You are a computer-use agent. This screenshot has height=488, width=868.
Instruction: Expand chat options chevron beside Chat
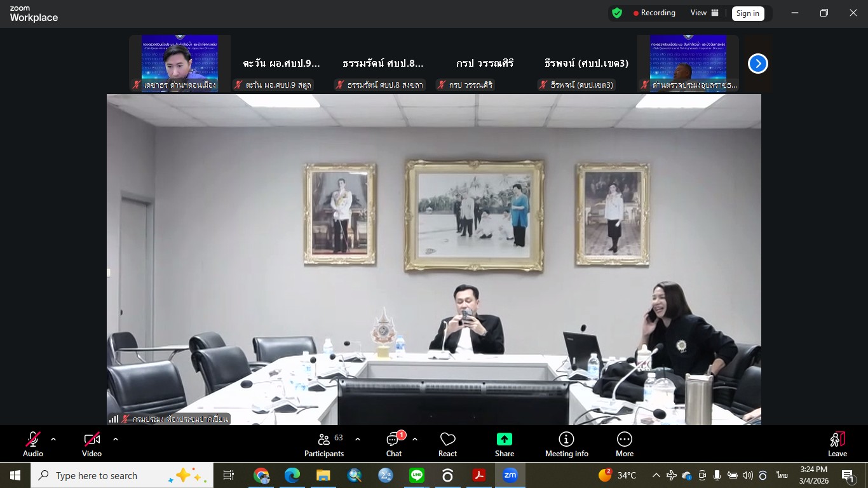(415, 439)
